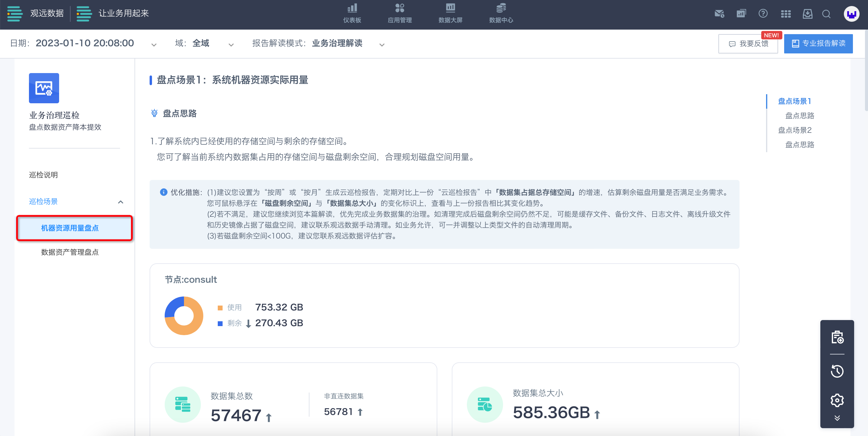Open the 仪表板 dashboard nav item
The image size is (868, 436).
click(x=352, y=14)
